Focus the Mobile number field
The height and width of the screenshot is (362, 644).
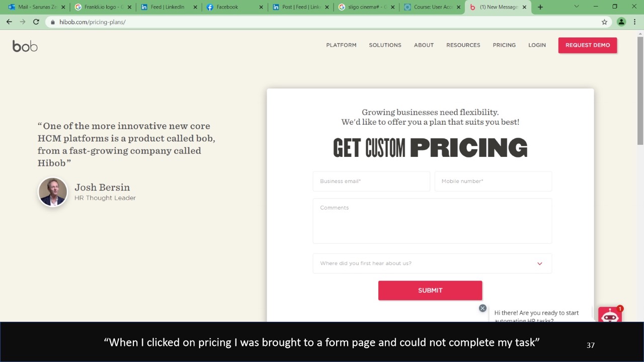tap(493, 181)
